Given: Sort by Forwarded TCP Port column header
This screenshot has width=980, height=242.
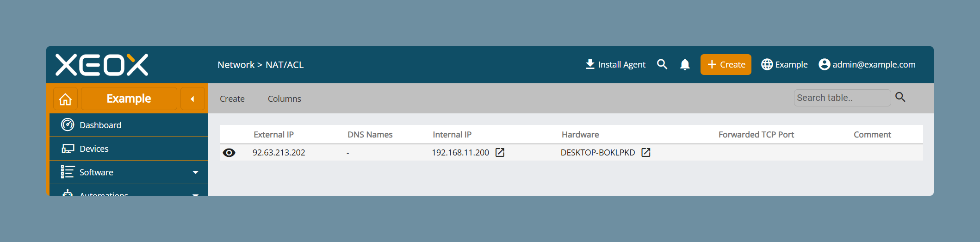Looking at the screenshot, I should click(x=756, y=135).
